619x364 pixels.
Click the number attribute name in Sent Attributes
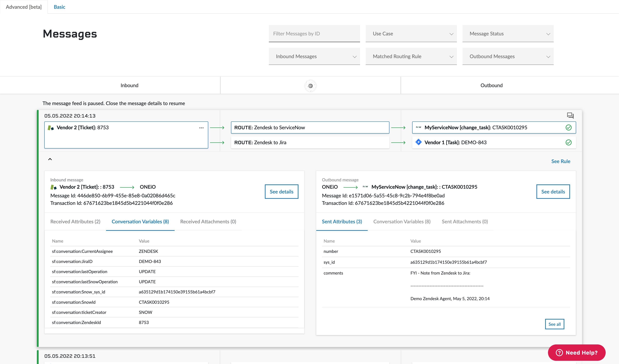pos(331,251)
